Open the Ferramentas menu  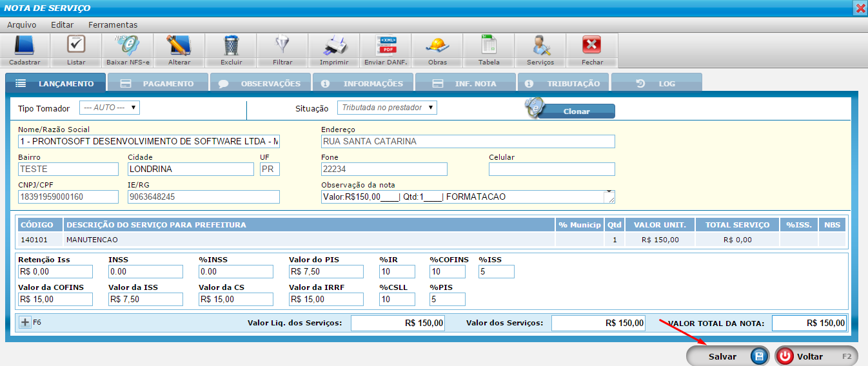coord(113,24)
